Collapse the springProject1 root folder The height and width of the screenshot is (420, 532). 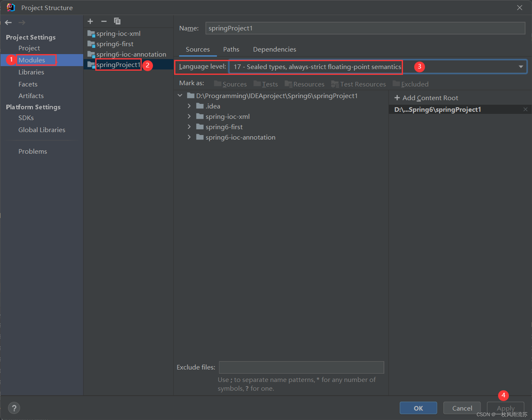[180, 95]
